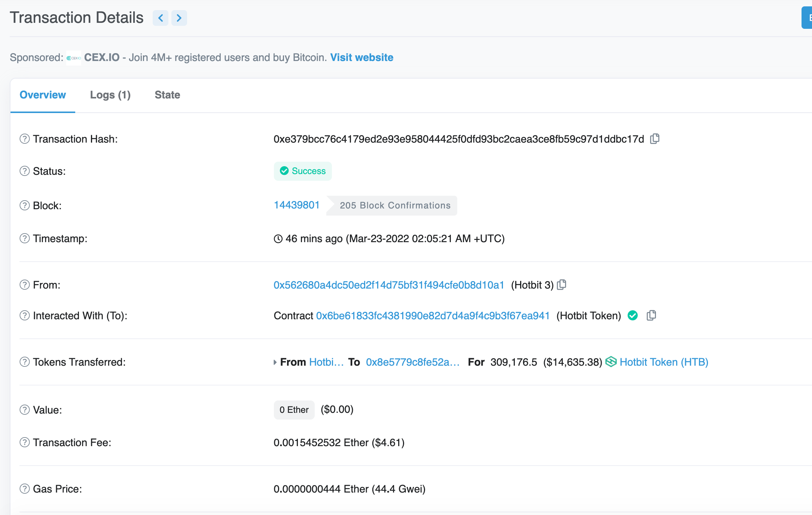The height and width of the screenshot is (515, 812).
Task: Expand the token transfer disclosure triangle
Action: click(x=275, y=362)
